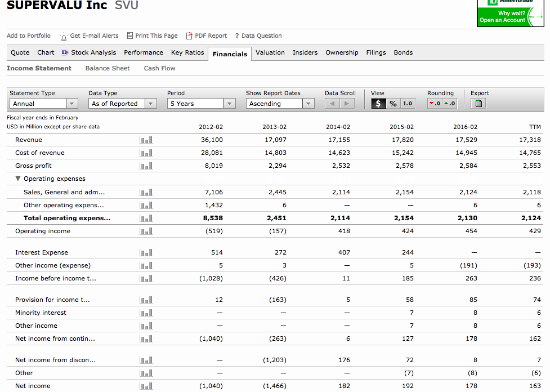550x392 pixels.
Task: Increase rounding decimals with green arrow
Action: (450, 104)
